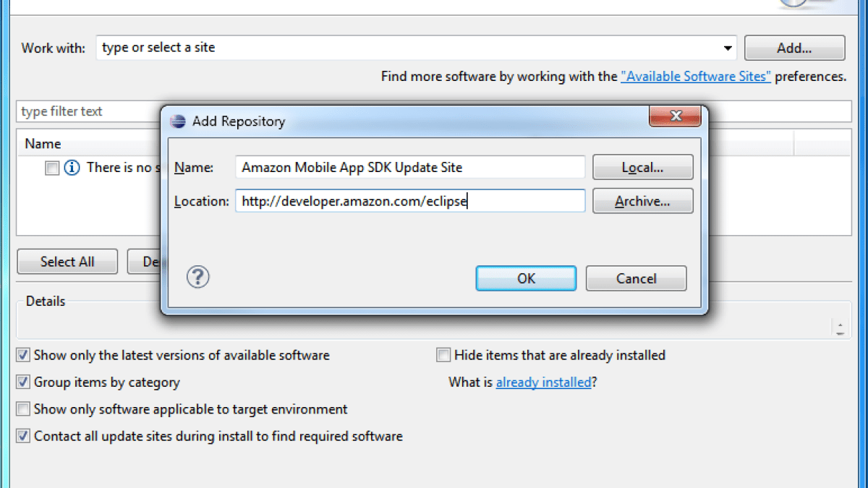Check the box beside the list item
The image size is (868, 488).
[52, 168]
